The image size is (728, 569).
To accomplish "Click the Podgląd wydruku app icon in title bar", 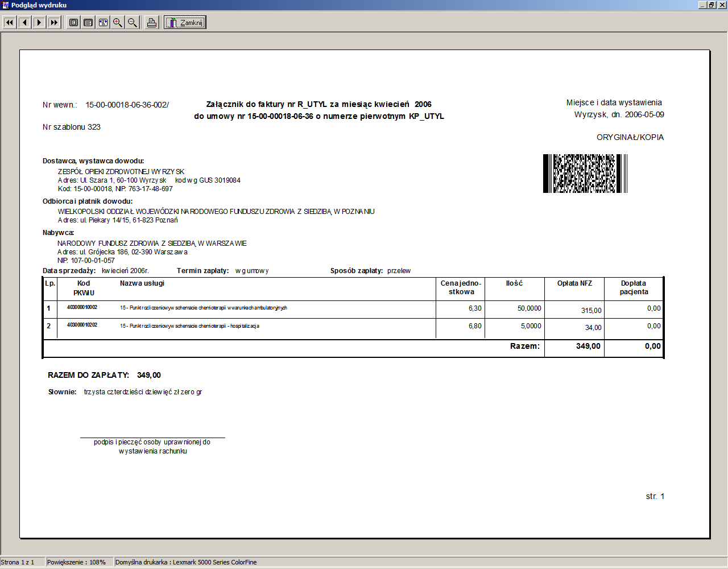I will [6, 5].
